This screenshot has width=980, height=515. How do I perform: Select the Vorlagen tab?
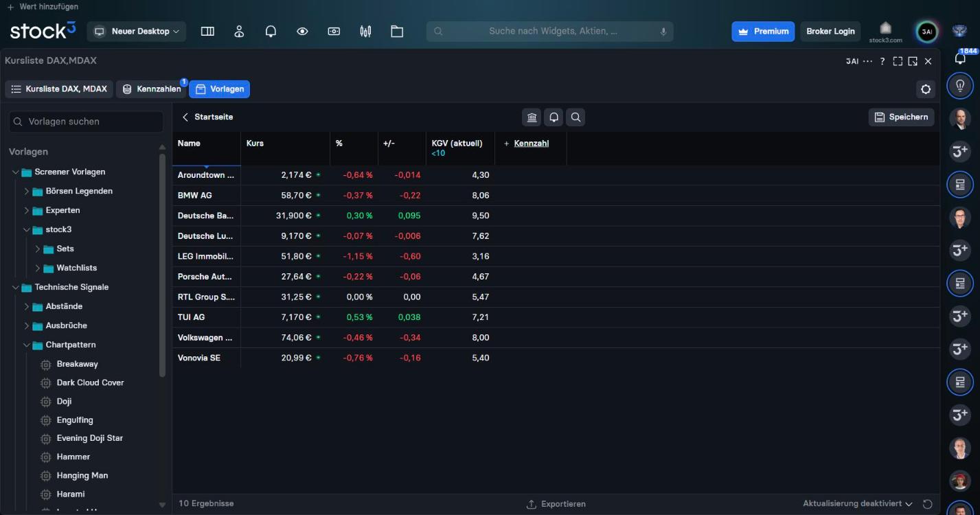click(220, 89)
